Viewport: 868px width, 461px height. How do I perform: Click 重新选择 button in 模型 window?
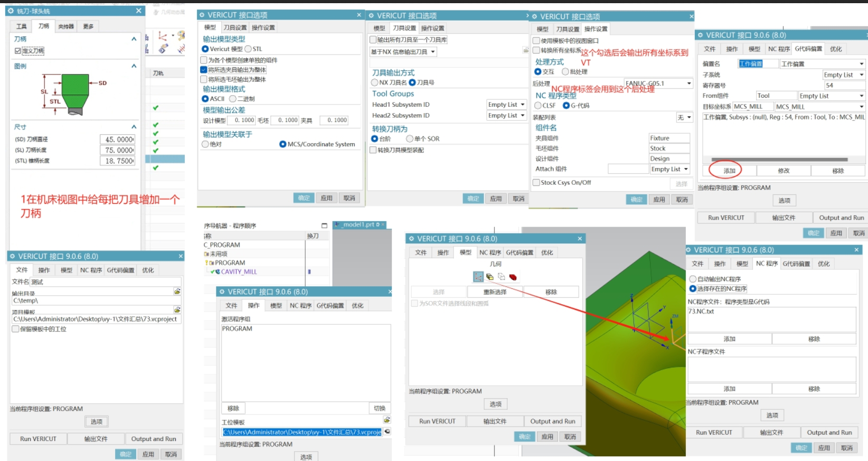click(495, 292)
